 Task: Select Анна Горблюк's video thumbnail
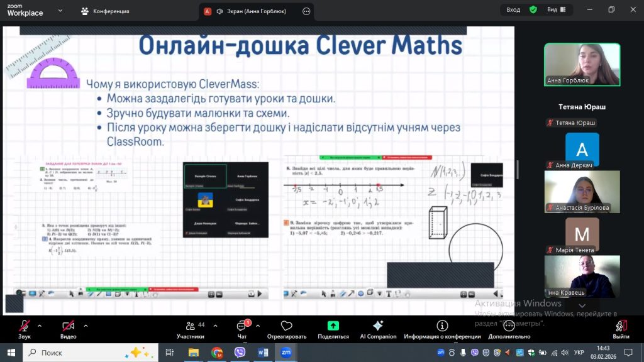[582, 64]
